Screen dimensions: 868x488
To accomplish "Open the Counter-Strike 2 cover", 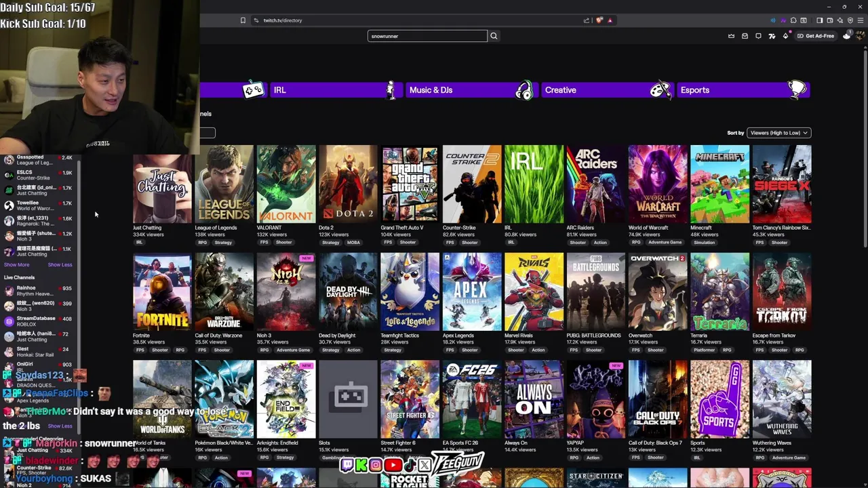I will coord(472,184).
